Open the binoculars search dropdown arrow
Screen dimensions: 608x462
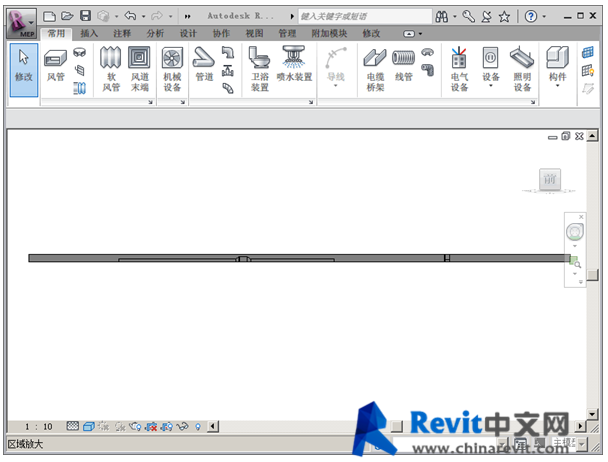(x=455, y=17)
